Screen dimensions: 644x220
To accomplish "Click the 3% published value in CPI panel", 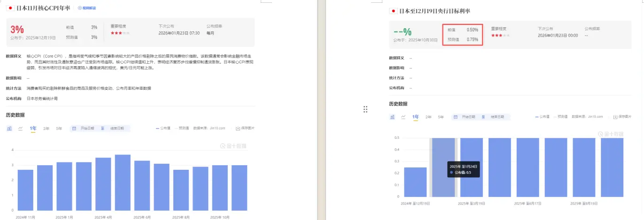I will coord(17,30).
